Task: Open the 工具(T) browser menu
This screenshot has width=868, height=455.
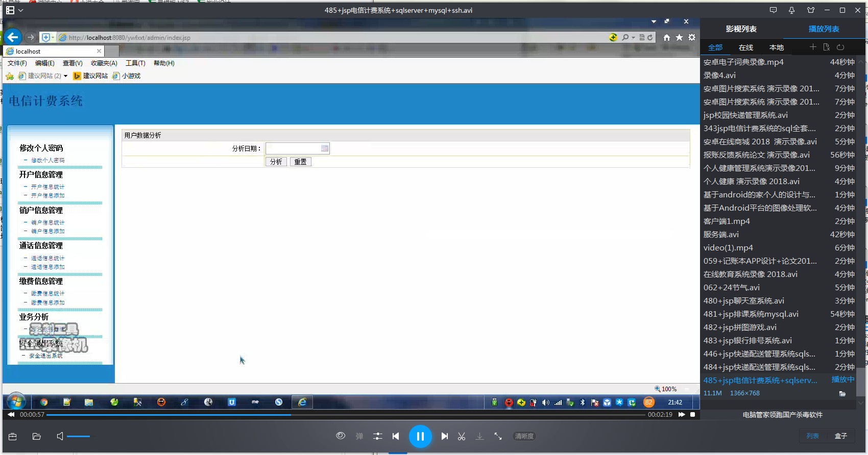Action: [135, 63]
